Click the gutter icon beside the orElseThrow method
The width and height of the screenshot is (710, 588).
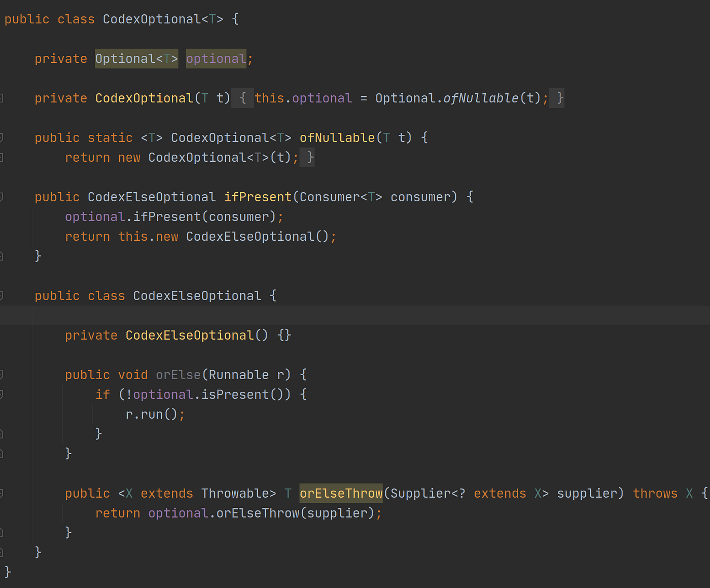pyautogui.click(x=3, y=493)
